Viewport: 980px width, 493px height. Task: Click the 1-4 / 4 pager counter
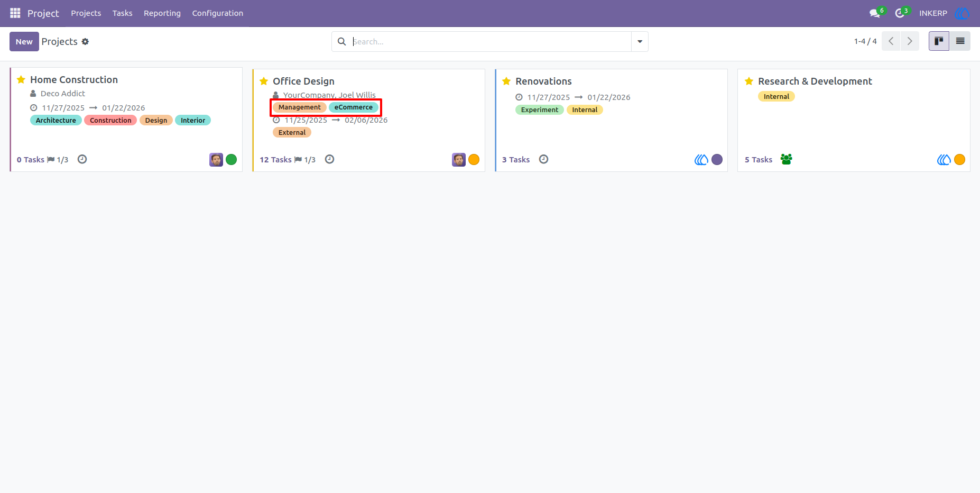coord(865,41)
